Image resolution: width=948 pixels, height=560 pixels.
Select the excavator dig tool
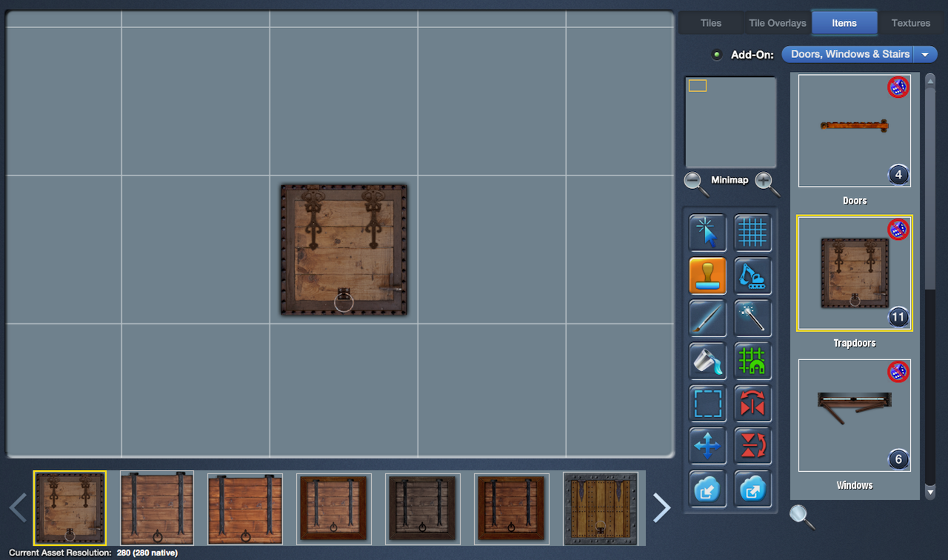752,276
